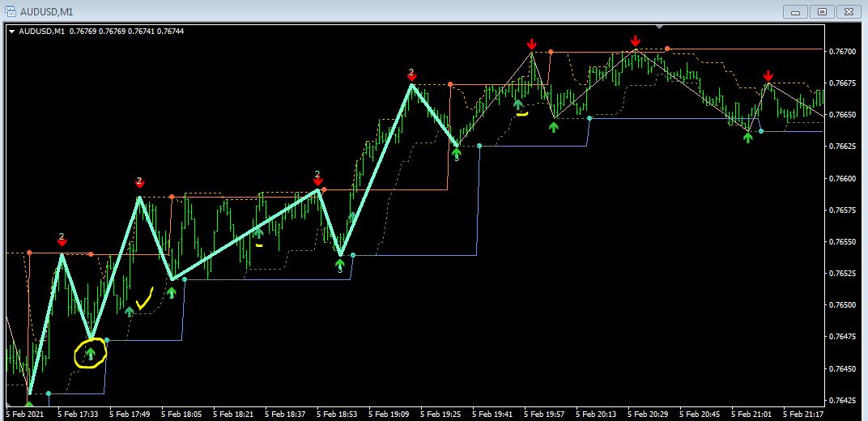Viewport: 868px width, 421px height.
Task: Click the 5 Feb 19:41 time label
Action: [x=492, y=414]
